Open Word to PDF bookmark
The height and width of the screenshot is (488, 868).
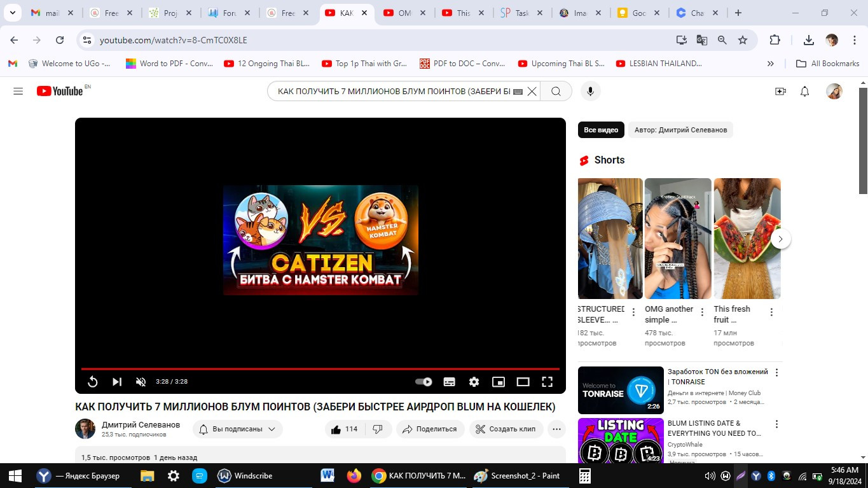(170, 64)
